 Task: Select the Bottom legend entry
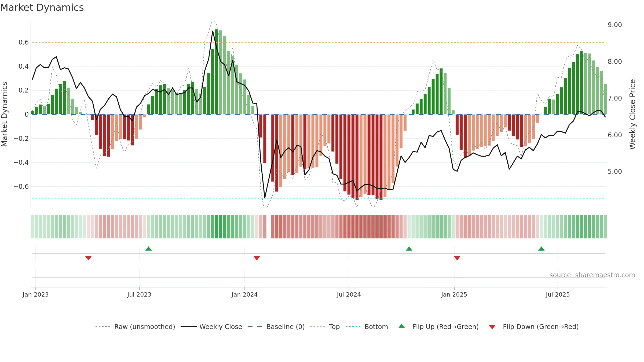pyautogui.click(x=367, y=327)
